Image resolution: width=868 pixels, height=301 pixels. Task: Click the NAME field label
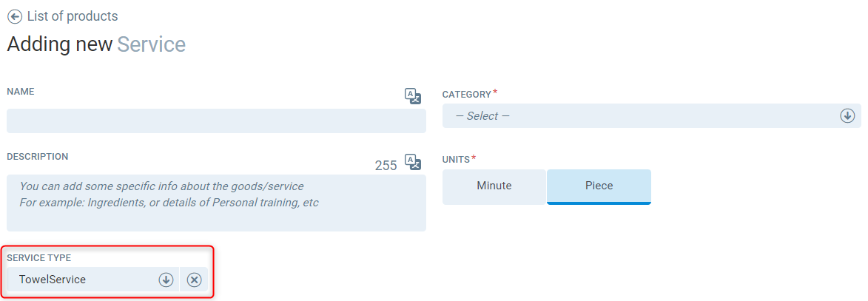21,92
